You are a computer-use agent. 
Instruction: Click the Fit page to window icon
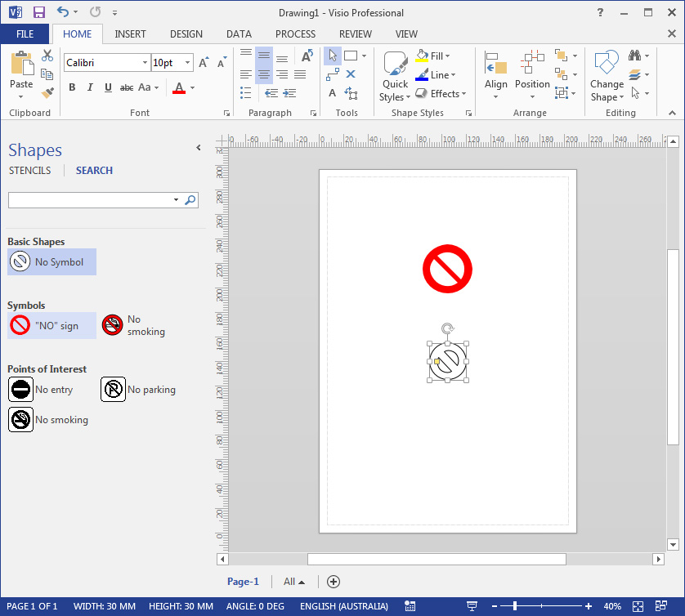tap(638, 606)
